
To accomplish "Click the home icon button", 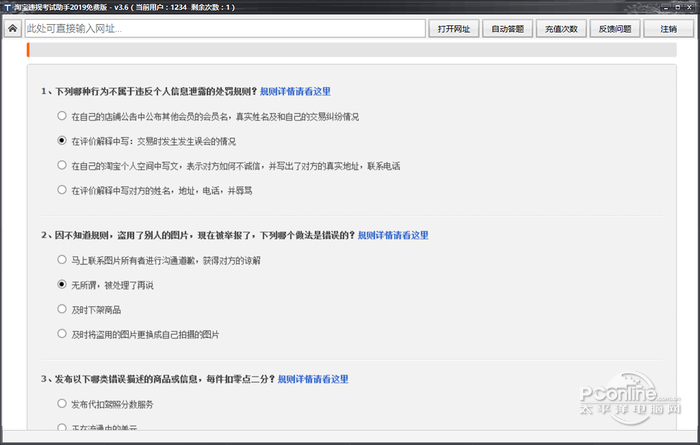I will (x=12, y=29).
